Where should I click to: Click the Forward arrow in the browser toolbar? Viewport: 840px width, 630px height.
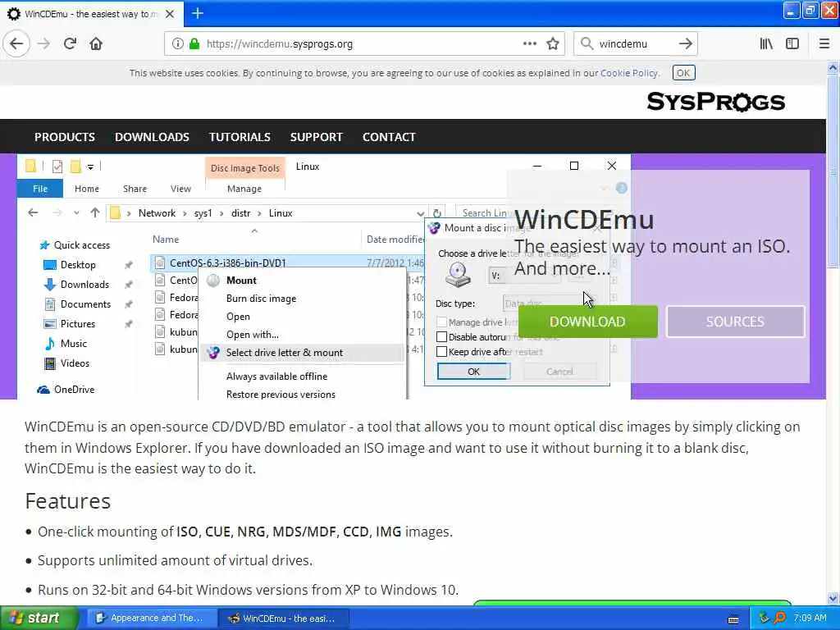pos(44,43)
